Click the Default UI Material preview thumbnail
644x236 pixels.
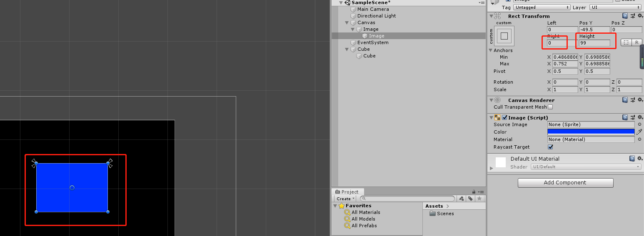(501, 162)
